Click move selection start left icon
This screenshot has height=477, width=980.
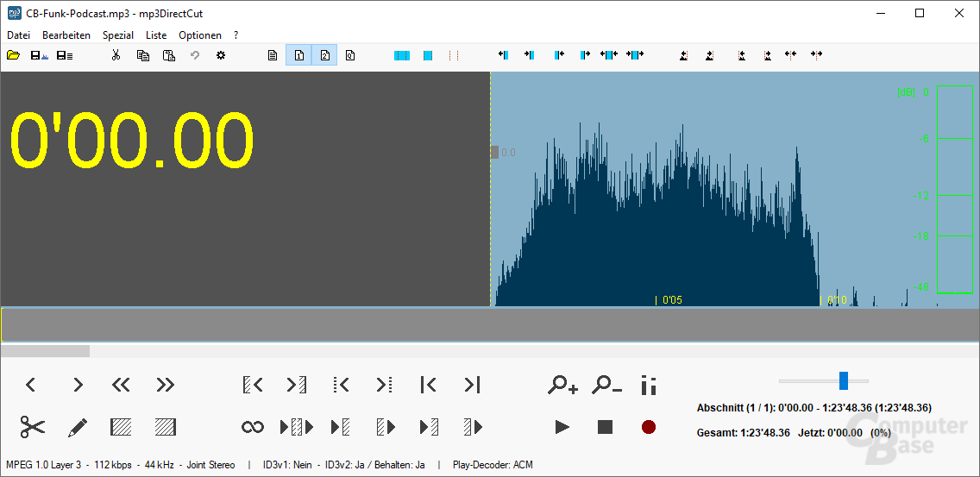503,55
